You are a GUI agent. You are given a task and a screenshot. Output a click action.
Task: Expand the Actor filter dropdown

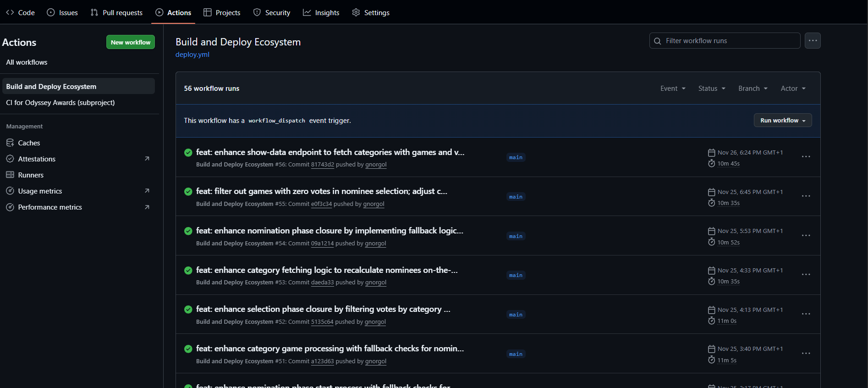793,89
